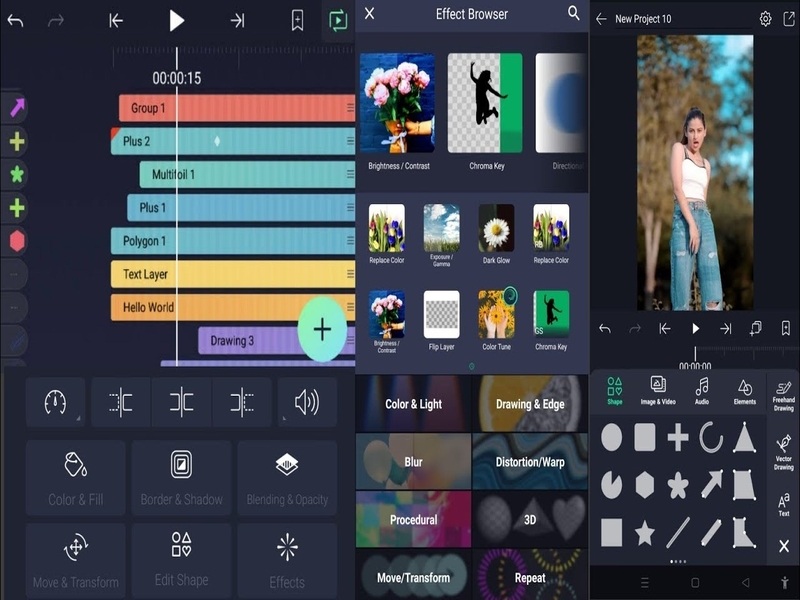Viewport: 800px width, 600px height.
Task: Open the Text Layer options menu
Action: point(347,274)
